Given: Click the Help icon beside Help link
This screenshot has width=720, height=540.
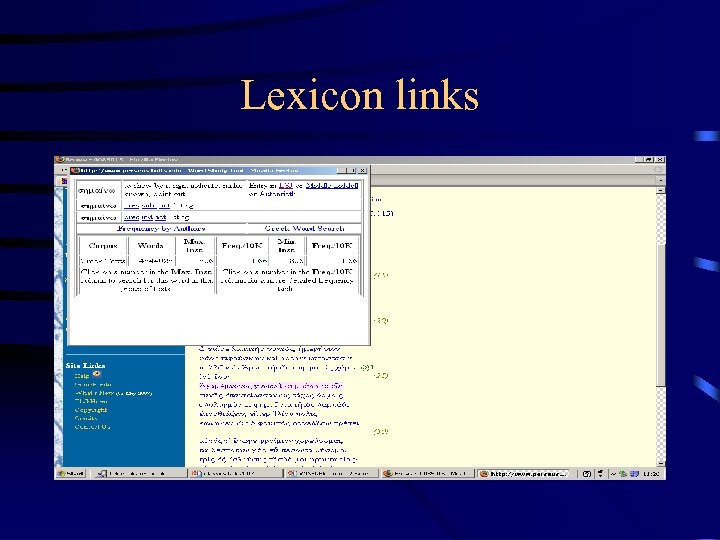Looking at the screenshot, I should [96, 374].
